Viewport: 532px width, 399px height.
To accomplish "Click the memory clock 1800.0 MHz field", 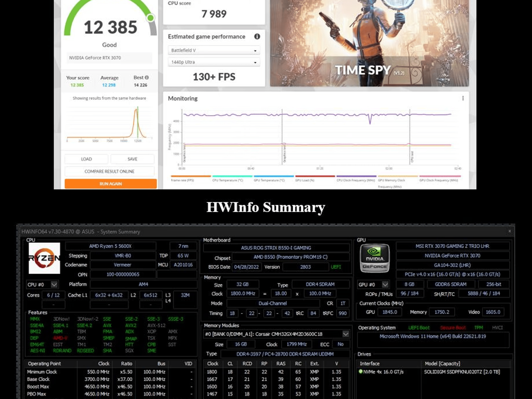I will [x=243, y=294].
